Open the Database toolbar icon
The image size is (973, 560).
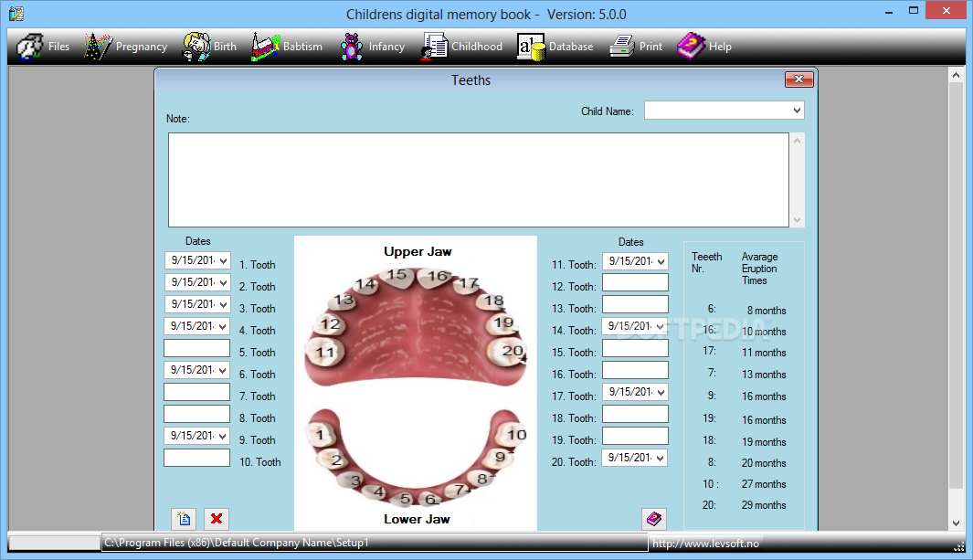(x=531, y=47)
